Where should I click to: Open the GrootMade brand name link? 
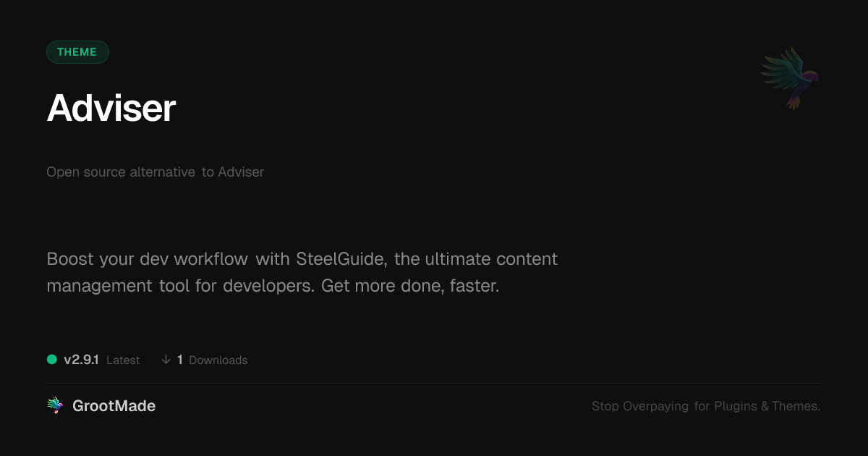[114, 406]
